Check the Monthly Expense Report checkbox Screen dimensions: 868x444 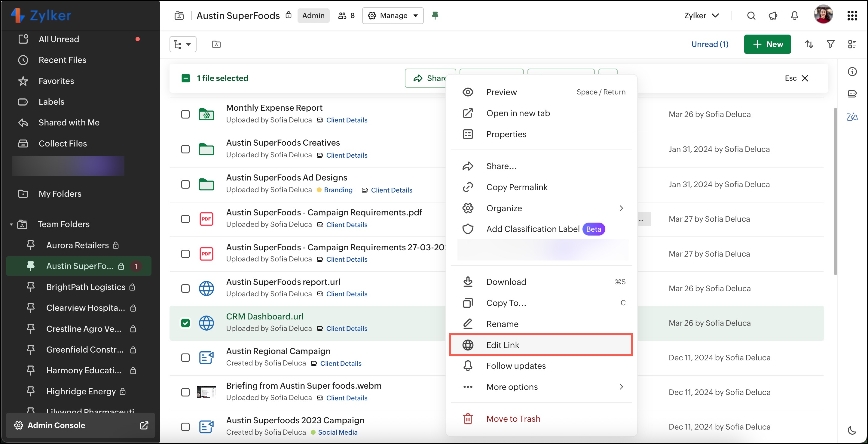(185, 114)
